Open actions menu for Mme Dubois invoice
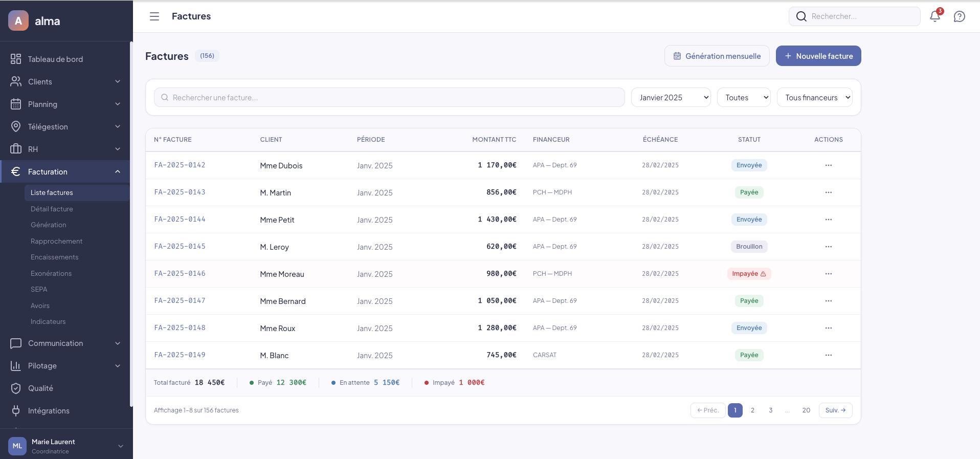The width and height of the screenshot is (980, 459). [x=828, y=165]
